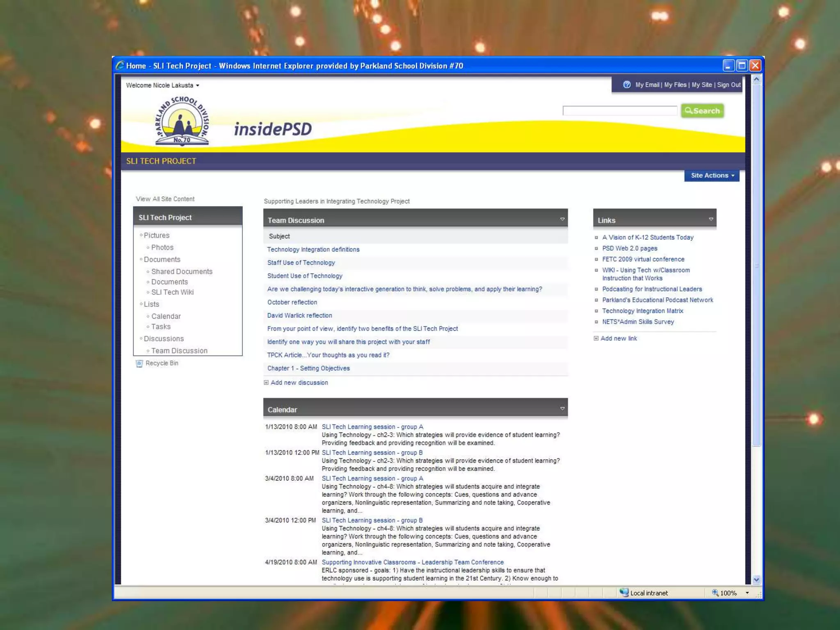
Task: Click the zoom magnifier icon in status bar
Action: (x=715, y=593)
